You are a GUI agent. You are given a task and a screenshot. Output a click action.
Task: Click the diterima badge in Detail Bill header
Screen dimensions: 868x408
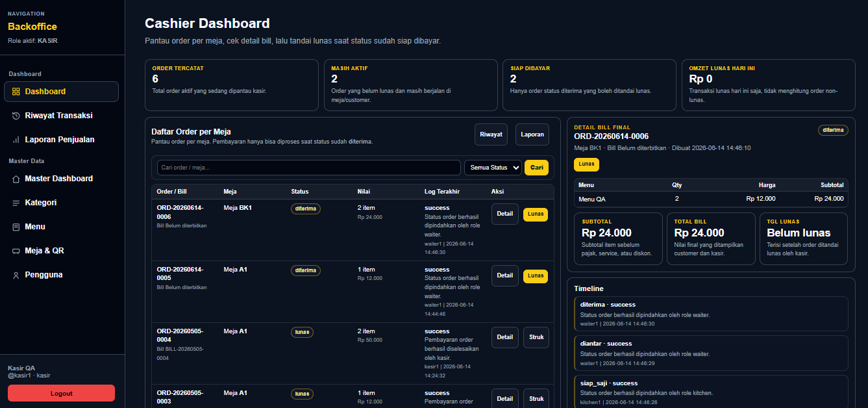(833, 130)
